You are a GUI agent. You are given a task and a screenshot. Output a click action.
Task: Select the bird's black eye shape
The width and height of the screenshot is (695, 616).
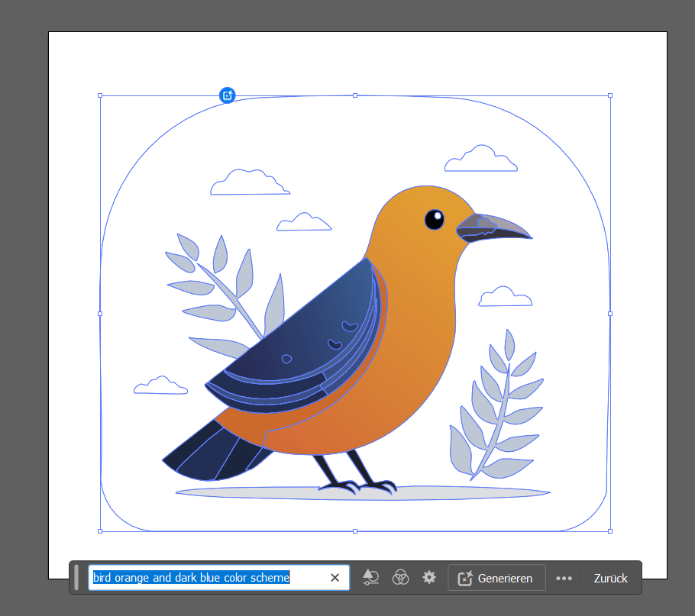click(x=434, y=219)
